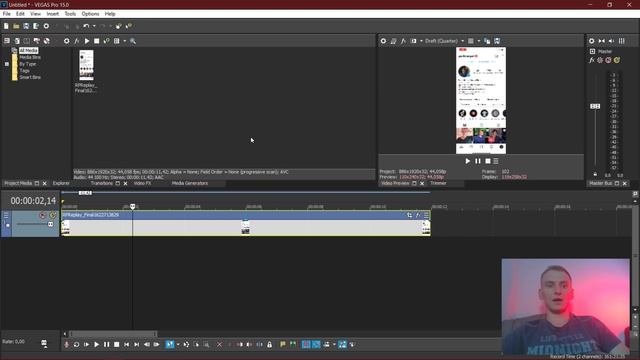640x360 pixels.
Task: Select the RPReplay_Final media thumbnail
Action: pos(86,65)
